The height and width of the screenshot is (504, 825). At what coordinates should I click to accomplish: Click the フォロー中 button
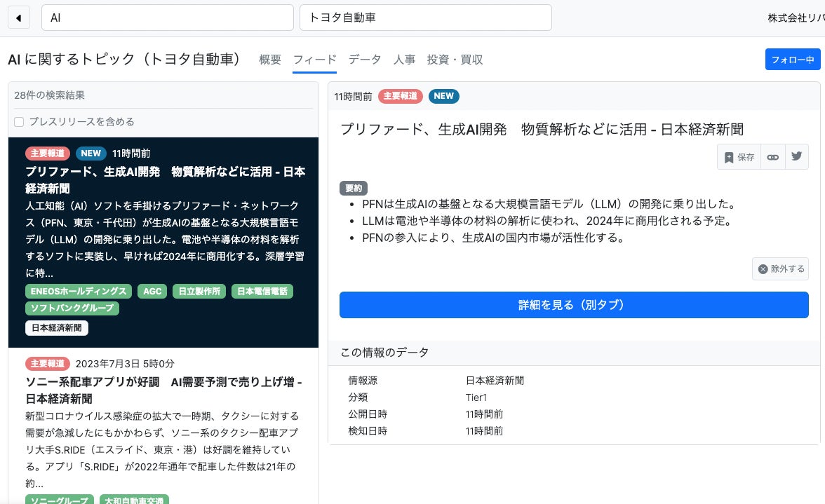(x=793, y=60)
